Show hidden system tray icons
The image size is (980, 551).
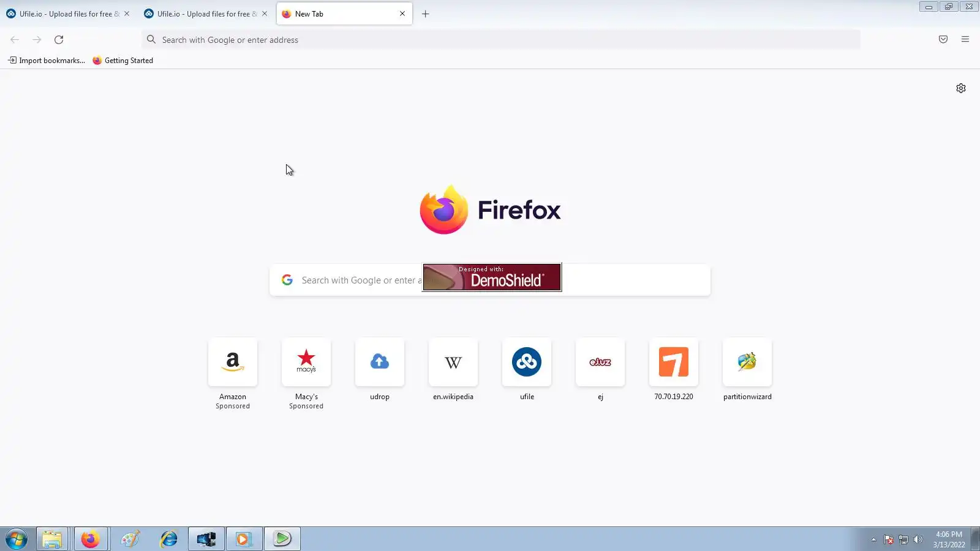pos(873,539)
